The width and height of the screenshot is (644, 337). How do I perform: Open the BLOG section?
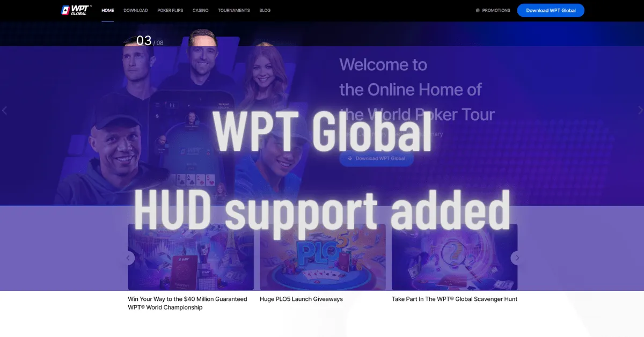point(265,10)
